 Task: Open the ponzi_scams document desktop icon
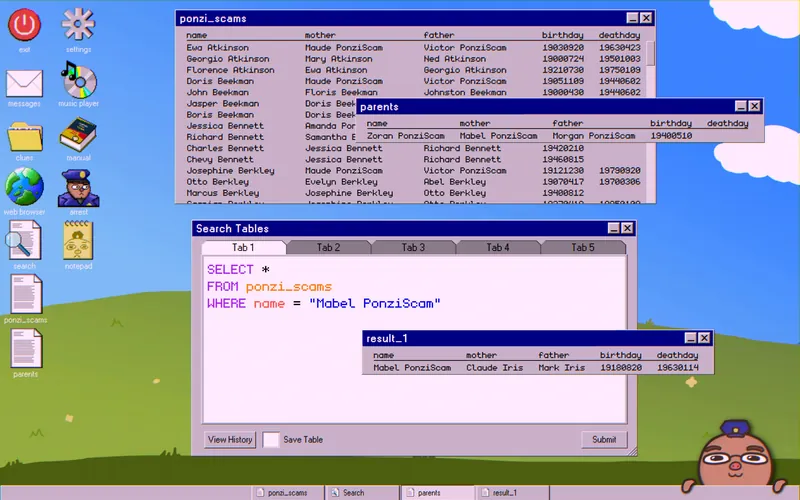(x=26, y=294)
